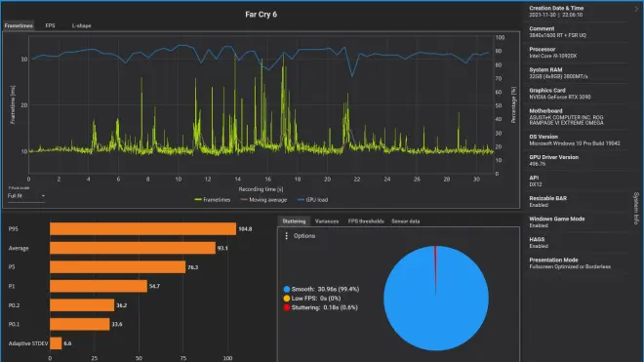
Task: Click OS Version 'Windows 10 Pro' value
Action: [575, 143]
